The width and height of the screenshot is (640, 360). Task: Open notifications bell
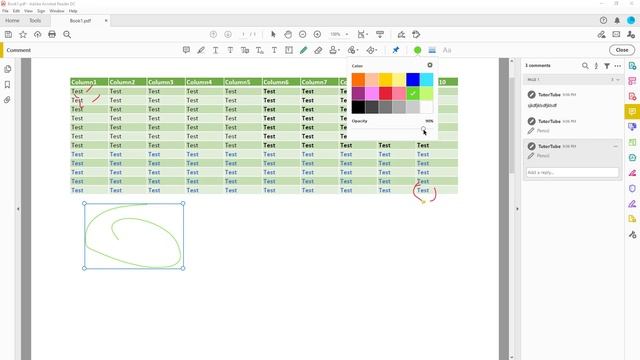click(617, 20)
